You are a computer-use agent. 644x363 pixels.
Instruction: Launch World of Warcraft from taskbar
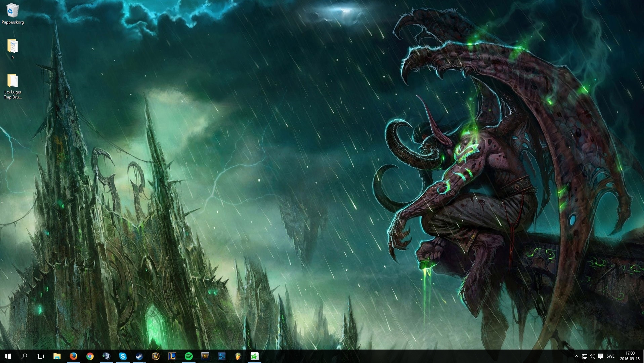point(156,356)
